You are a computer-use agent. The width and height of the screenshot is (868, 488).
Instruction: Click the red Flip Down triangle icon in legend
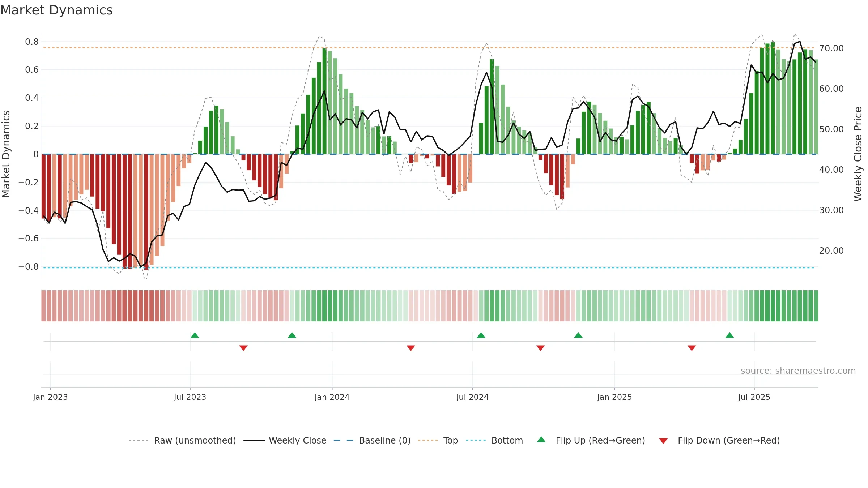coord(663,441)
